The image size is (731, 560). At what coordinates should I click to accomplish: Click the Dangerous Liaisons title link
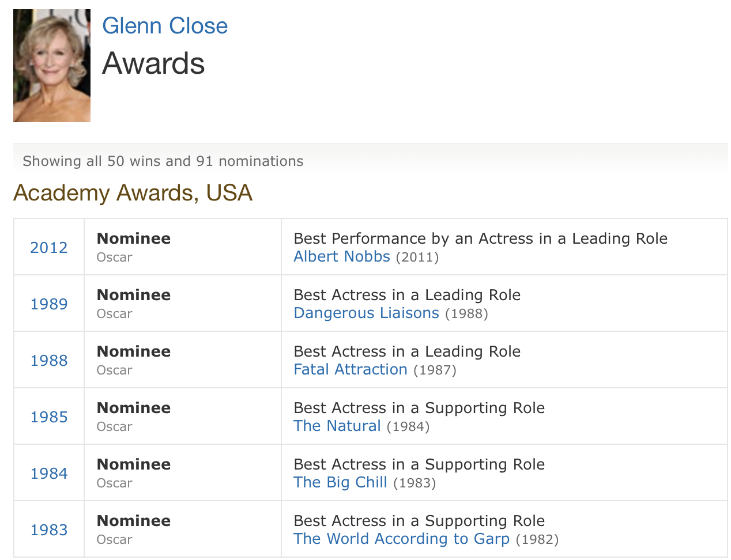point(366,313)
